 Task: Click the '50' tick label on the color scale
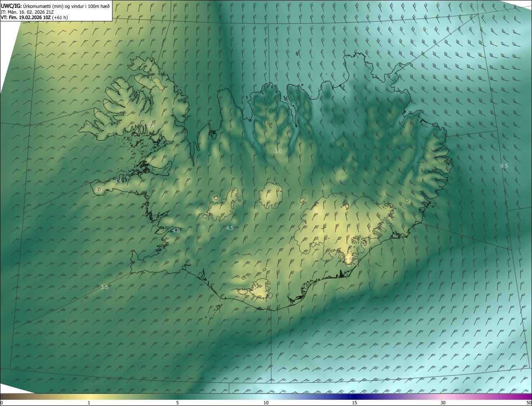(x=529, y=403)
